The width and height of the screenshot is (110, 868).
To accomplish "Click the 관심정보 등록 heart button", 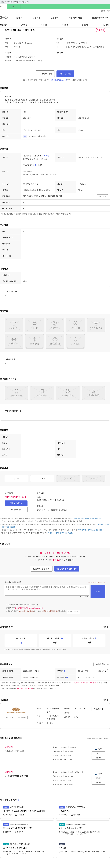I will (x=45, y=73).
